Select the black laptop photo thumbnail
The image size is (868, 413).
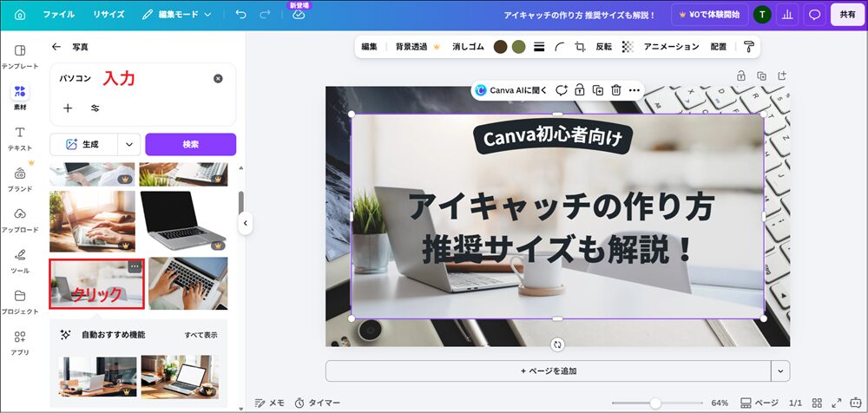184,221
